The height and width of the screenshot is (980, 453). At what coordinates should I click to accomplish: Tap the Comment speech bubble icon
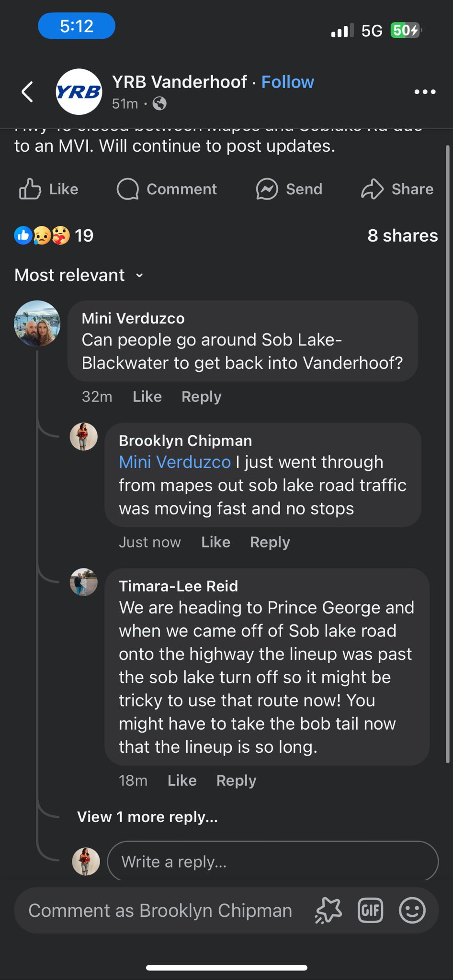pos(128,189)
